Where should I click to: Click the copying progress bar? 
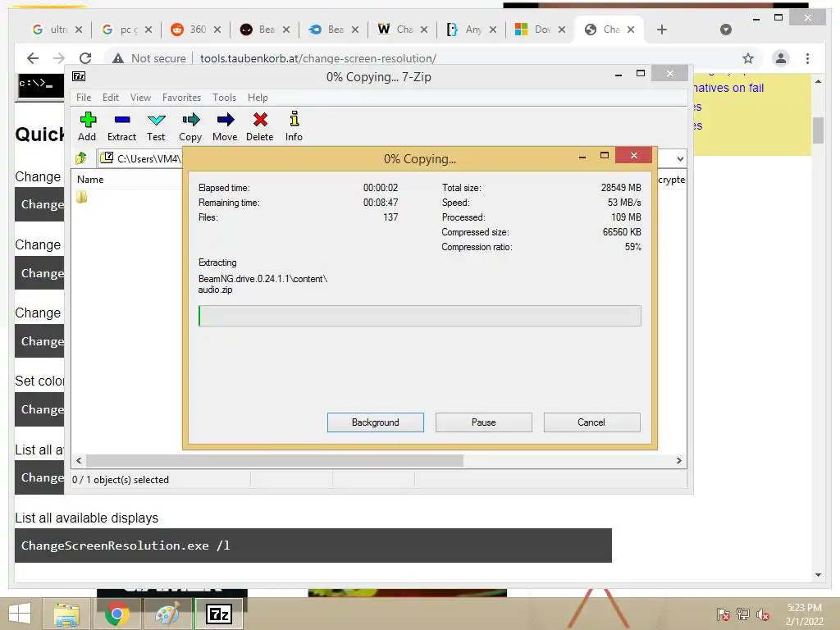tap(419, 316)
